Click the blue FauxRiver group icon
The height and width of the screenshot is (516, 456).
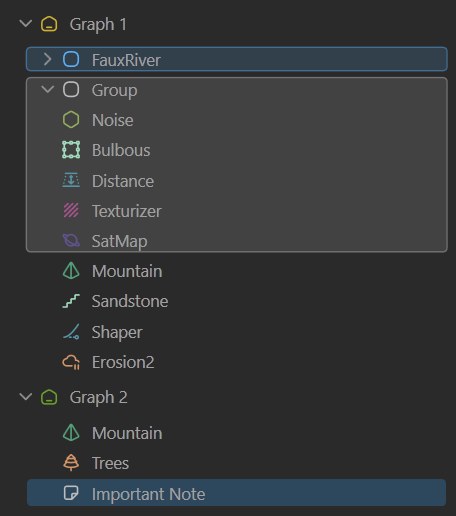[71, 60]
